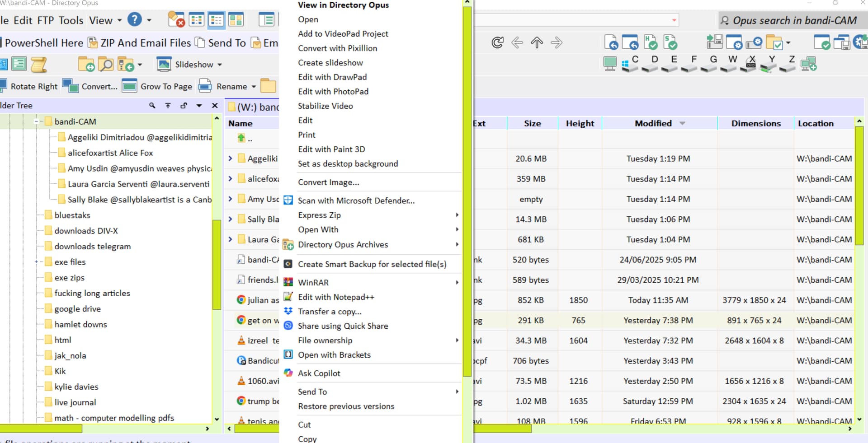Click Rotate Right toolbar button
This screenshot has height=443, width=868.
point(29,86)
